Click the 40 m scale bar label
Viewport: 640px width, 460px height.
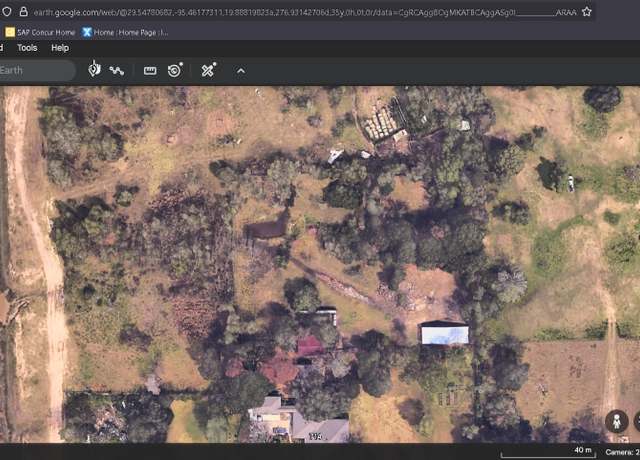click(583, 450)
